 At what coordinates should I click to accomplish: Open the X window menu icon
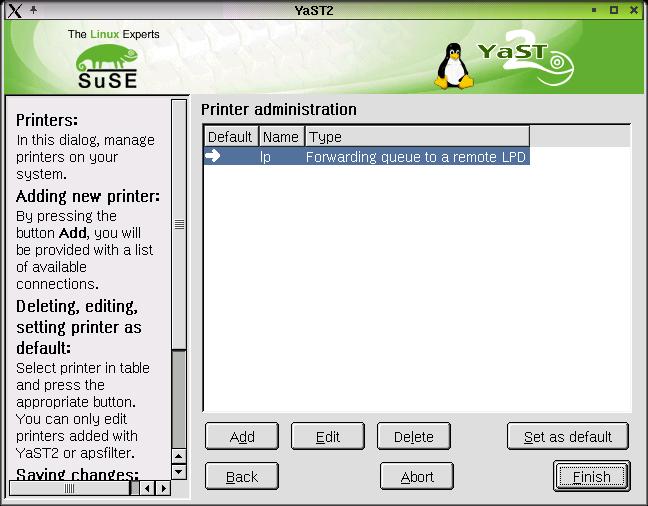12,10
